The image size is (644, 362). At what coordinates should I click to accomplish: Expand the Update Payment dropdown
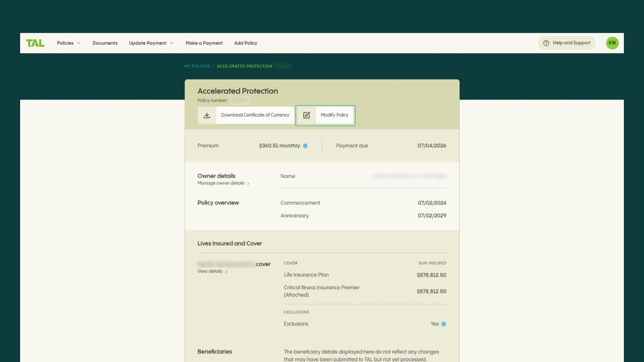[151, 43]
